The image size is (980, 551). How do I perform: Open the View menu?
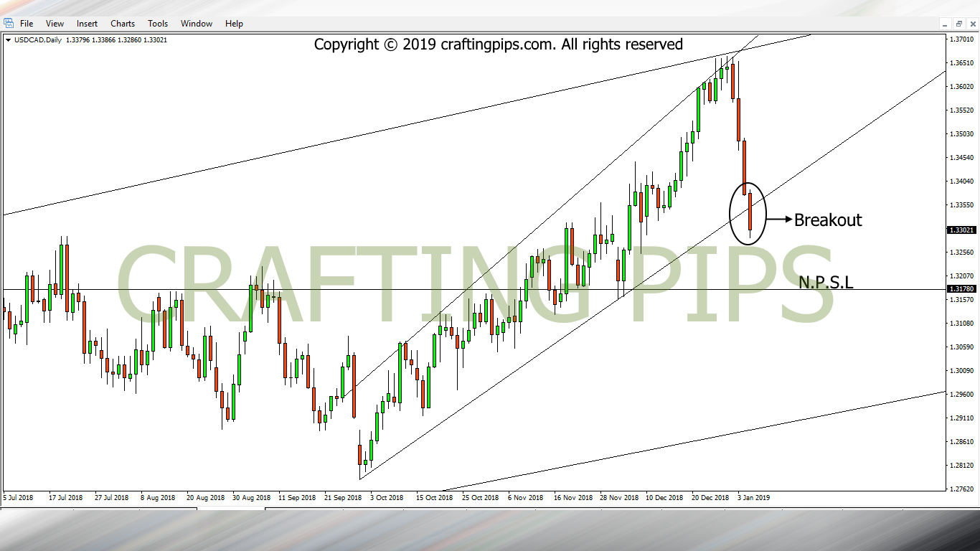(55, 24)
